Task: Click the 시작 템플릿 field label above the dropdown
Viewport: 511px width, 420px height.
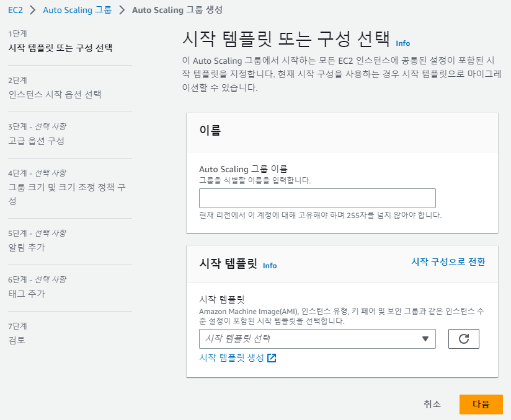Action: point(222,299)
